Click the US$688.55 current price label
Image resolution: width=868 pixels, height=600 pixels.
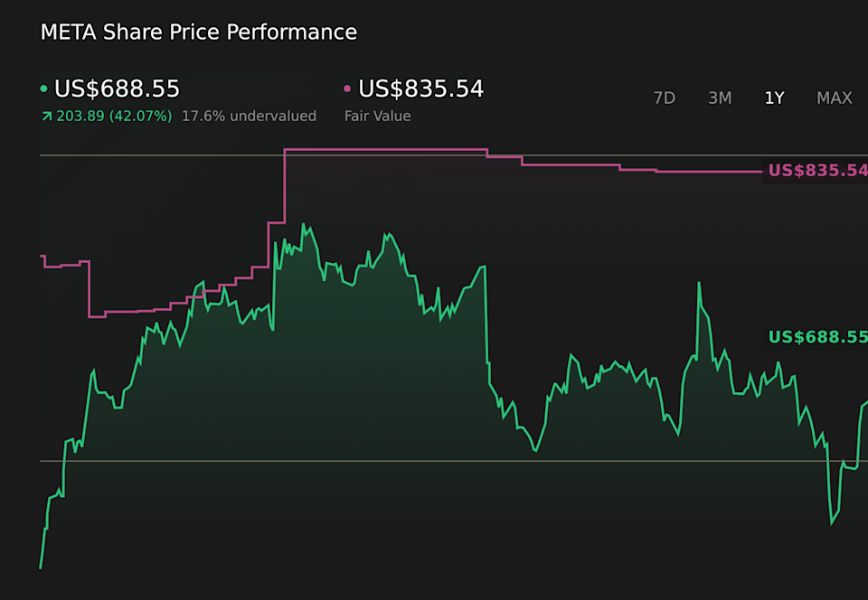(816, 337)
